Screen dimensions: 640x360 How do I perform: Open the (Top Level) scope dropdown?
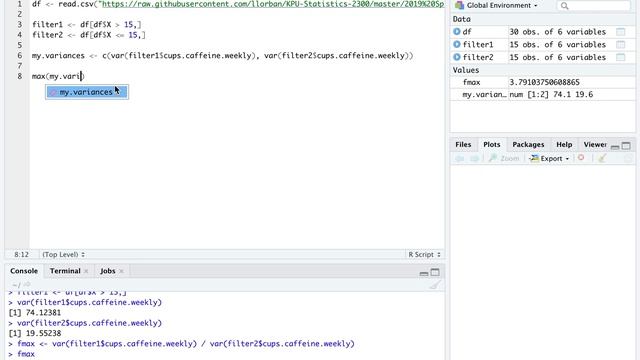click(x=63, y=254)
